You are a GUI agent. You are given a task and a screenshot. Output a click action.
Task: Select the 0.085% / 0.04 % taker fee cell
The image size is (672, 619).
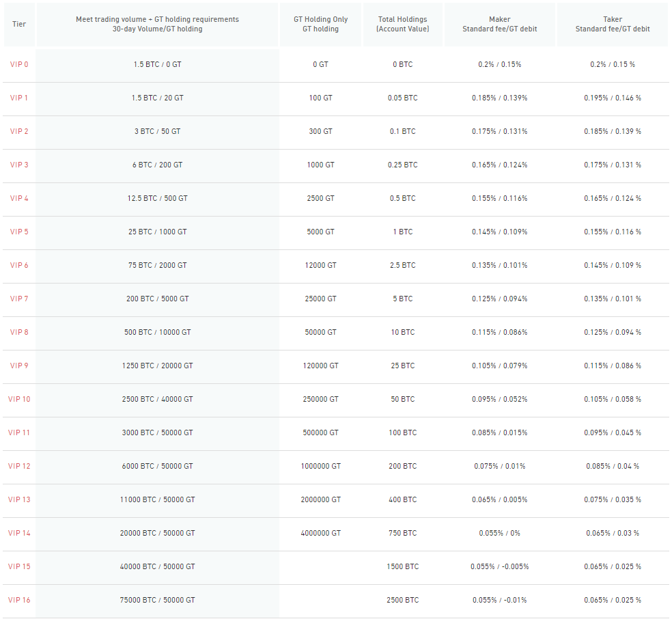tap(613, 466)
